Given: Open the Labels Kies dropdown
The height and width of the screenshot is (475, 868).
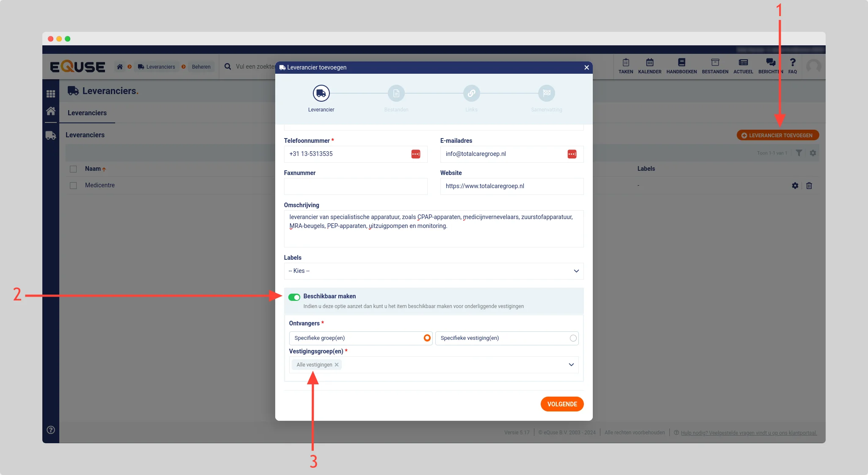Looking at the screenshot, I should pyautogui.click(x=434, y=271).
